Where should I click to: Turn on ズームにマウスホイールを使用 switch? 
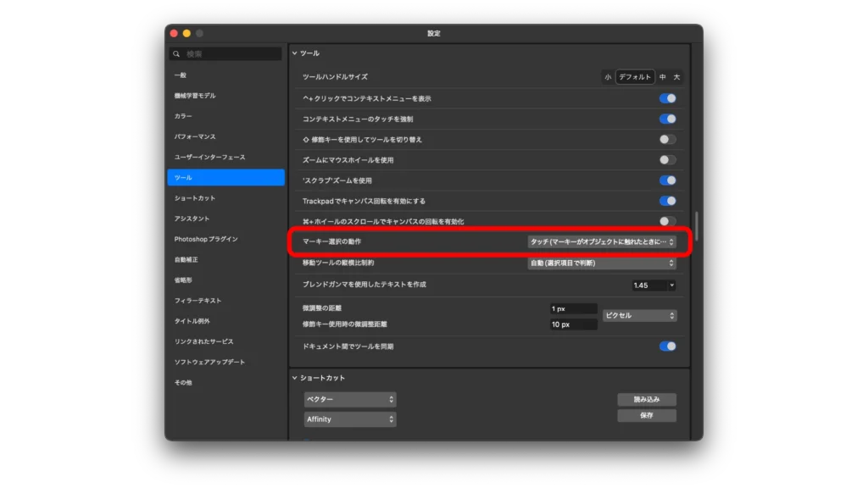coord(667,159)
